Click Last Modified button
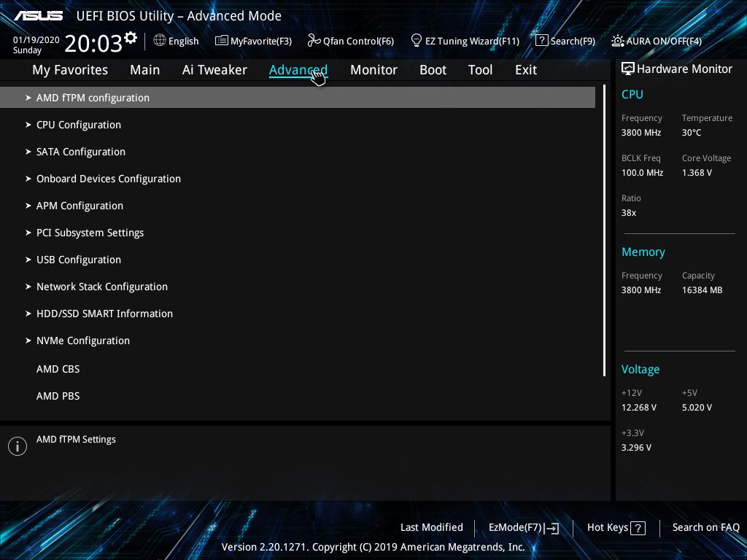Screen dimensions: 747x560 [x=432, y=527]
